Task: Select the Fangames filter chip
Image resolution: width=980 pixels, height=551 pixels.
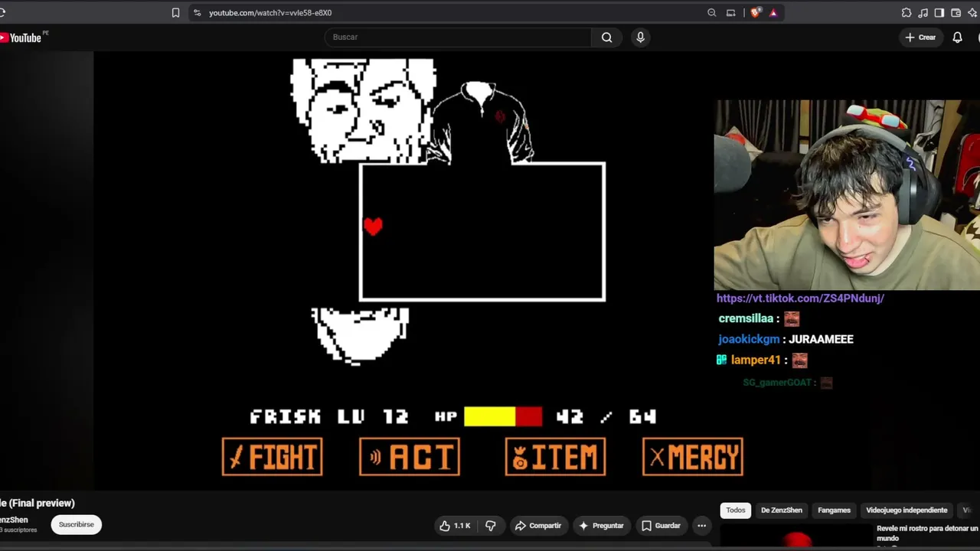Action: click(x=835, y=510)
